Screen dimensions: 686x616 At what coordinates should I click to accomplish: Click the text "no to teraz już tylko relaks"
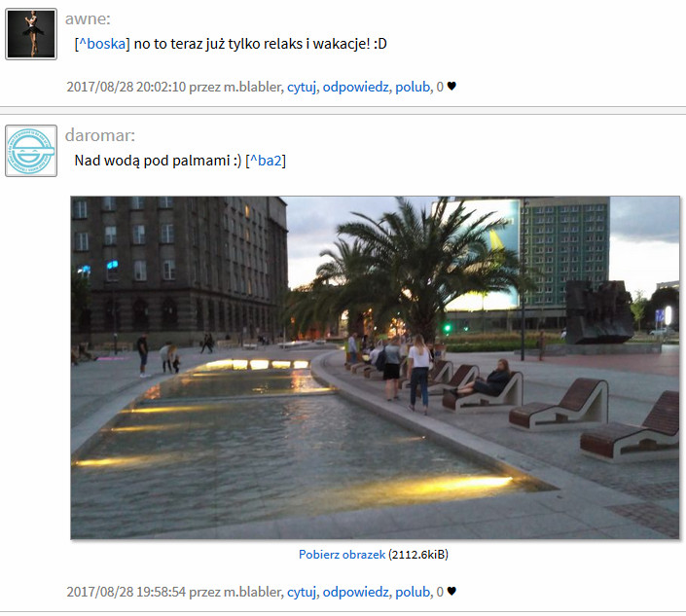pyautogui.click(x=218, y=44)
